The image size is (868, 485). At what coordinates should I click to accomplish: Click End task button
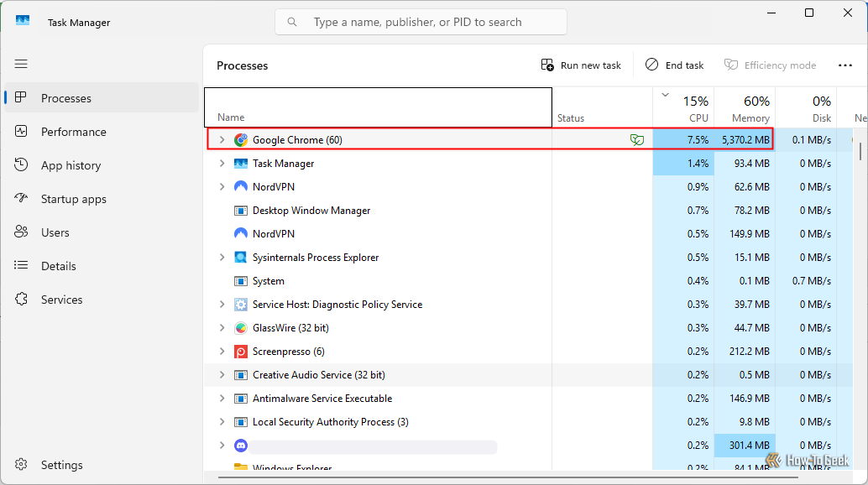(x=674, y=65)
